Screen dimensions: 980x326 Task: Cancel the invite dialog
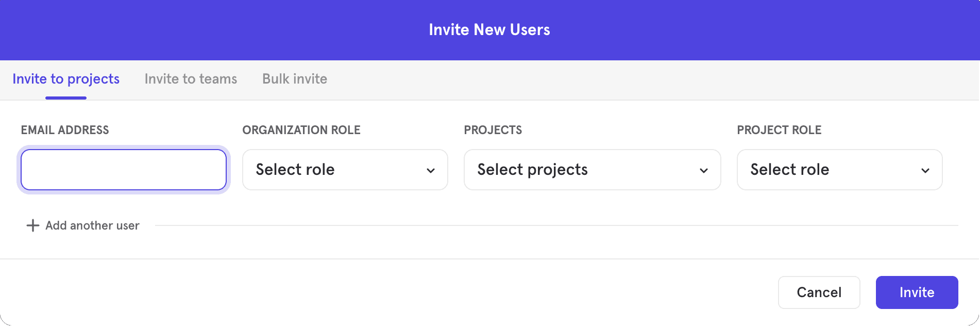pos(819,292)
